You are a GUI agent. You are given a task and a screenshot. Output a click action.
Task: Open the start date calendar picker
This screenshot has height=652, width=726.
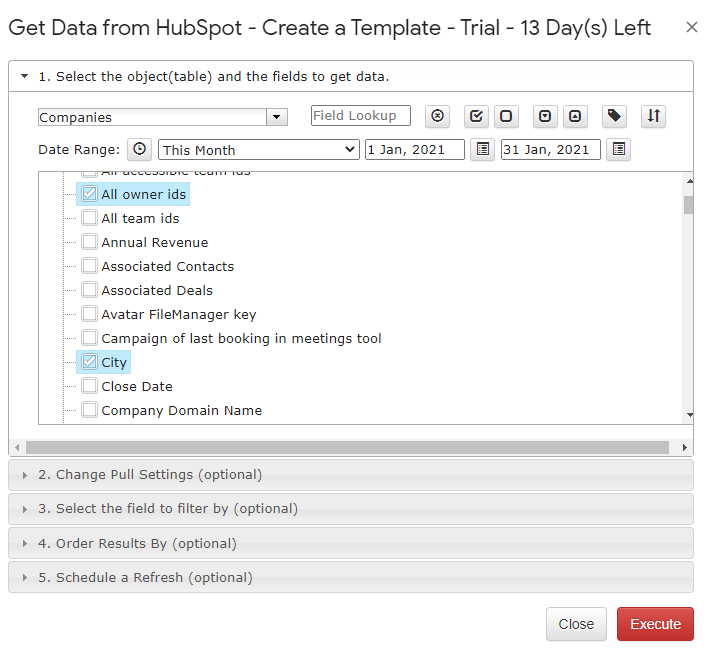pyautogui.click(x=482, y=150)
